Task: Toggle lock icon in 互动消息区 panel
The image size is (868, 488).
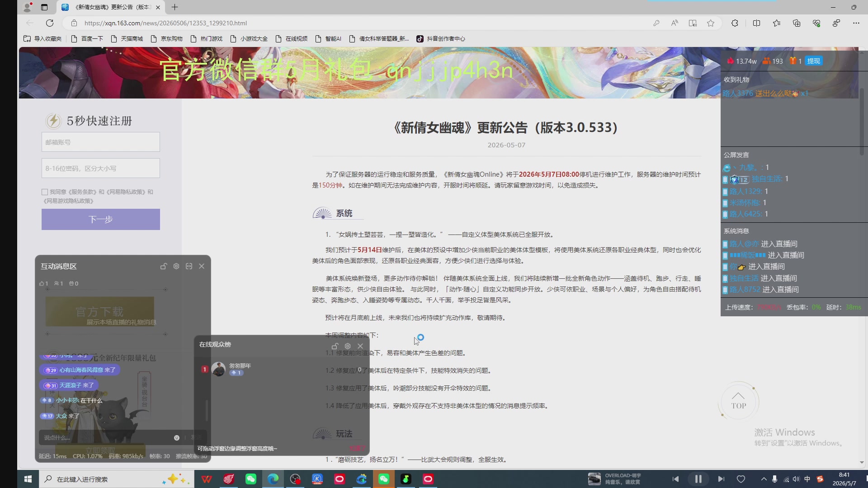Action: 164,266
